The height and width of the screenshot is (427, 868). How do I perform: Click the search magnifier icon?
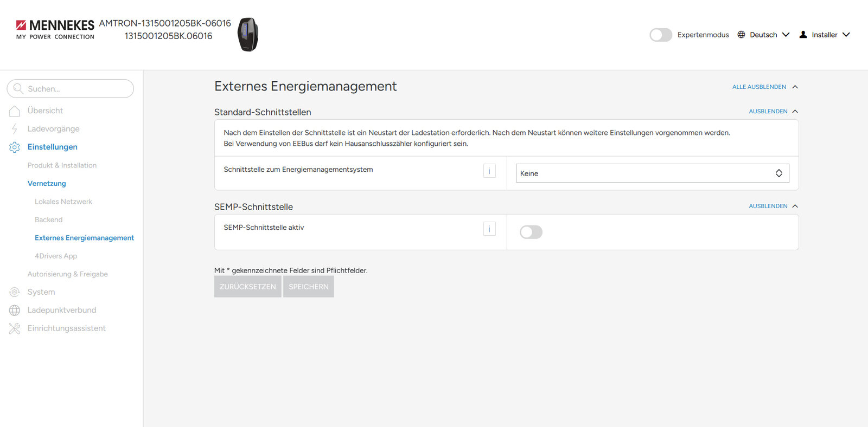click(18, 88)
